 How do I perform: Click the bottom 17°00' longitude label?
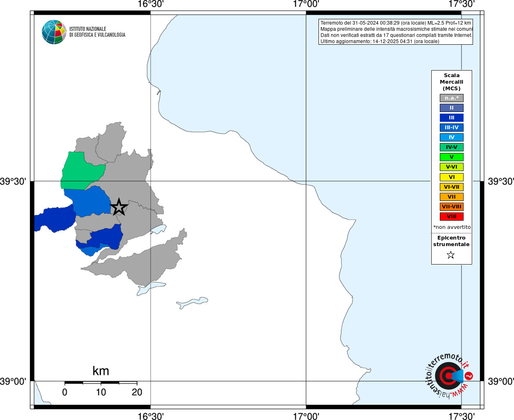click(306, 416)
